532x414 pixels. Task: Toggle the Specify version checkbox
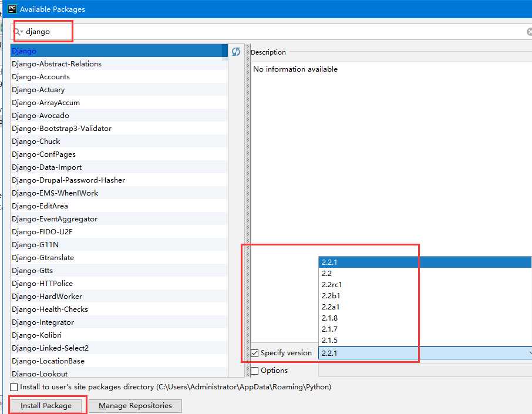[x=254, y=354]
